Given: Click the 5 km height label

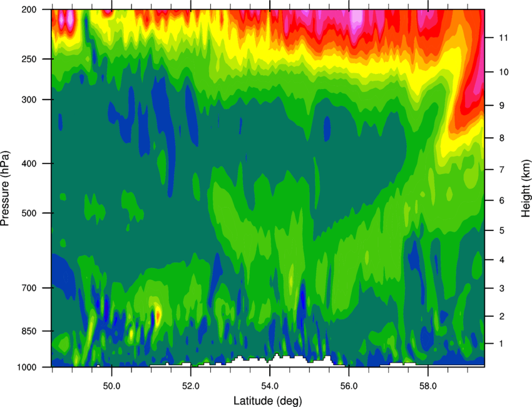Looking at the screenshot, I should (502, 230).
